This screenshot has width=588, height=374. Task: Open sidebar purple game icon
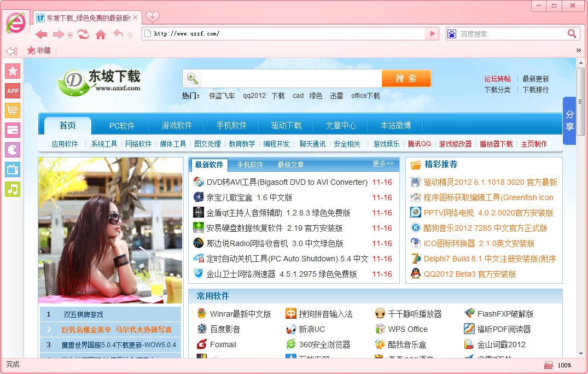(x=13, y=150)
